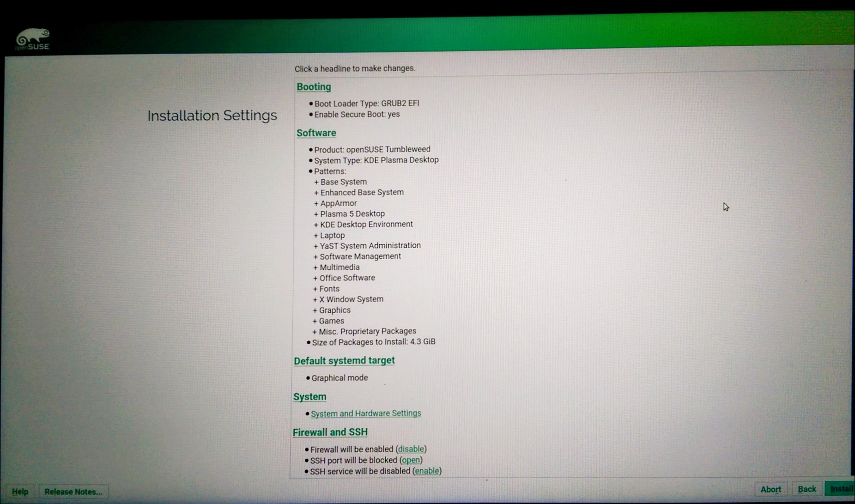Click the Default systemd target headline

coord(344,361)
